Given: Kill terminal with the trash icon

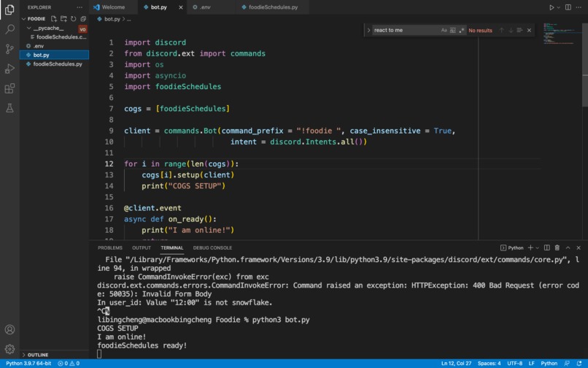Looking at the screenshot, I should tap(557, 248).
